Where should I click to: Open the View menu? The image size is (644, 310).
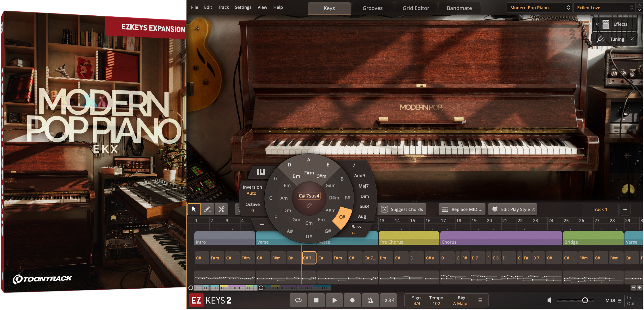click(262, 7)
